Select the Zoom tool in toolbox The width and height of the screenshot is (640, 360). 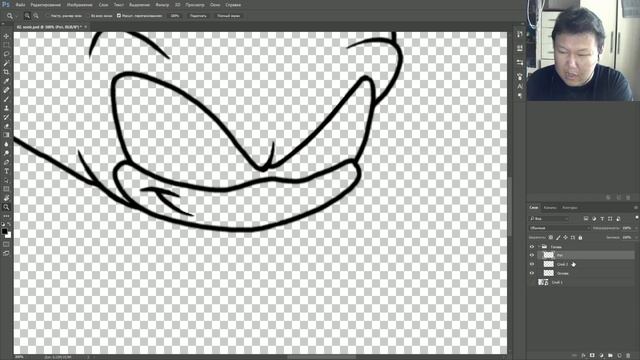pyautogui.click(x=6, y=207)
